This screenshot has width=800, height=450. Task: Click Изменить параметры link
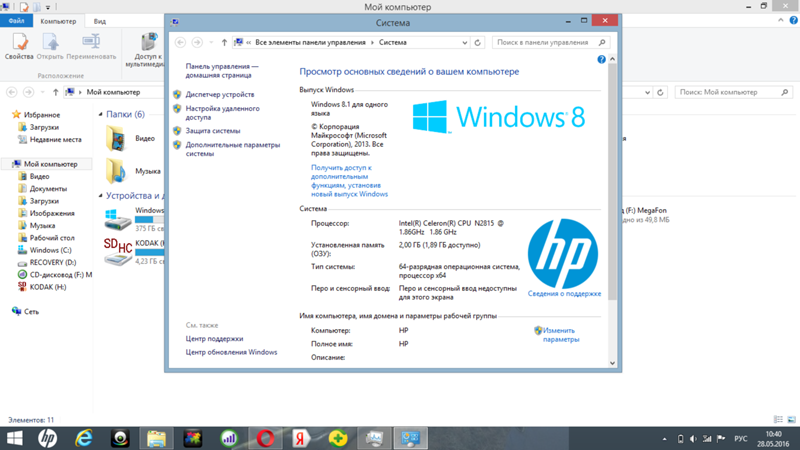[x=561, y=335]
